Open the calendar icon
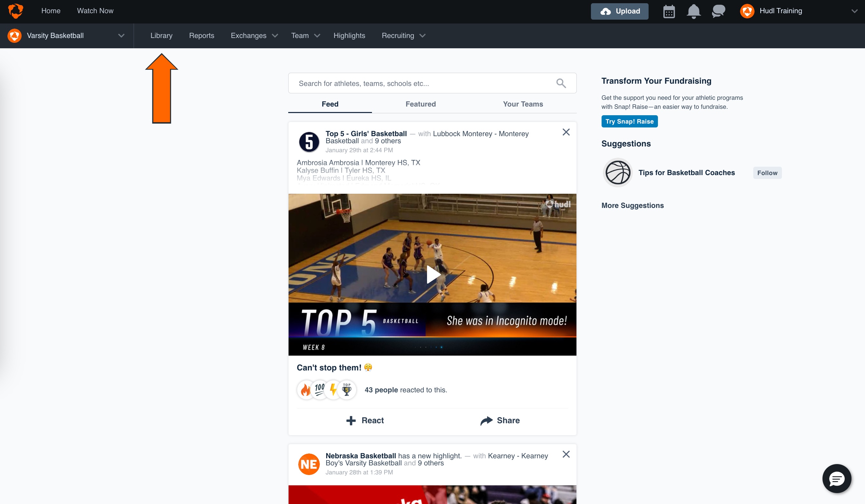Viewport: 865px width, 504px height. [669, 11]
